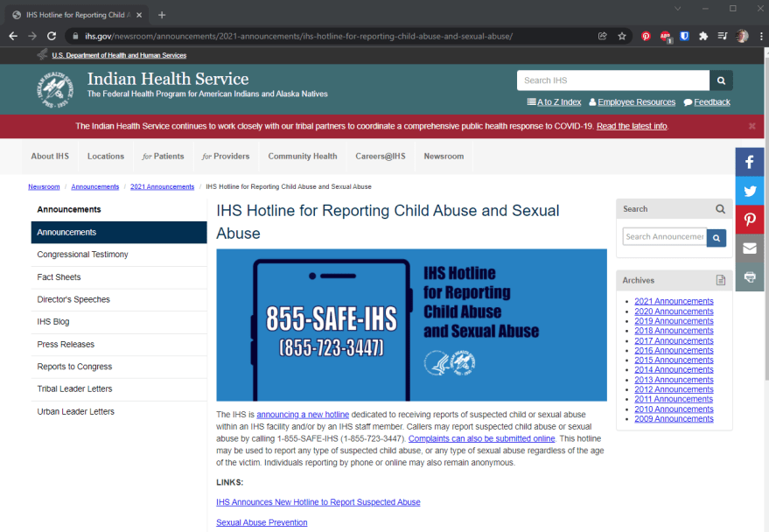
Task: Click the Search Announcements input field
Action: click(664, 236)
